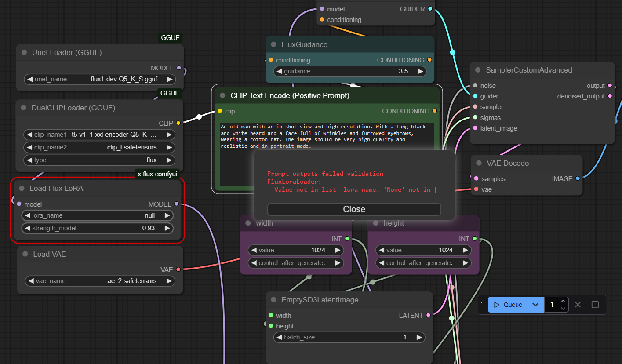The image size is (622, 364).
Task: Click left arrow on strength_model
Action: tap(27, 228)
